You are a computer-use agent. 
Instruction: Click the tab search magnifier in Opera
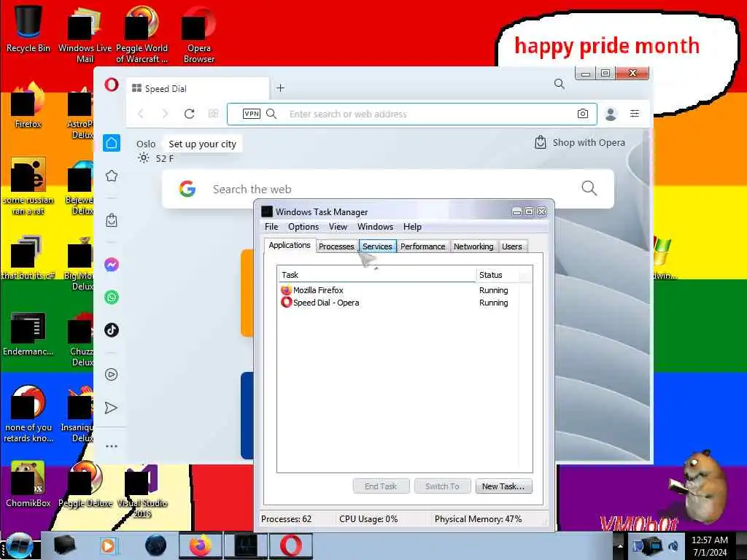560,85
